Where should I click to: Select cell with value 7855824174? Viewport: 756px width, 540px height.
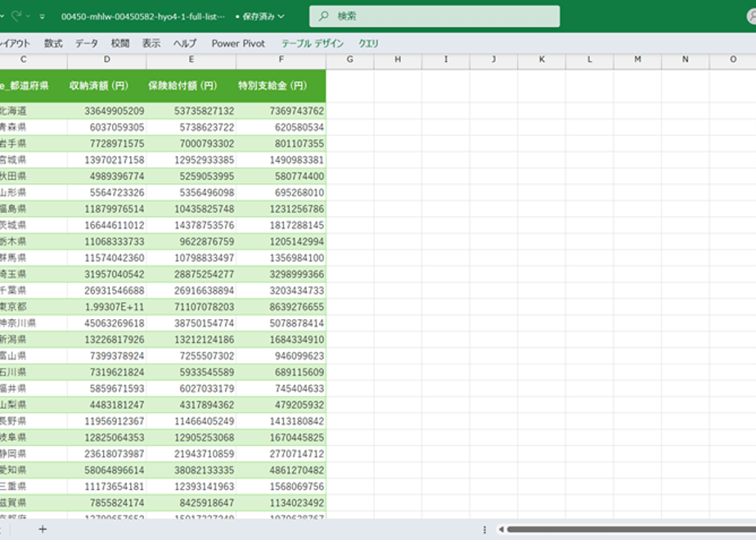pos(107,503)
